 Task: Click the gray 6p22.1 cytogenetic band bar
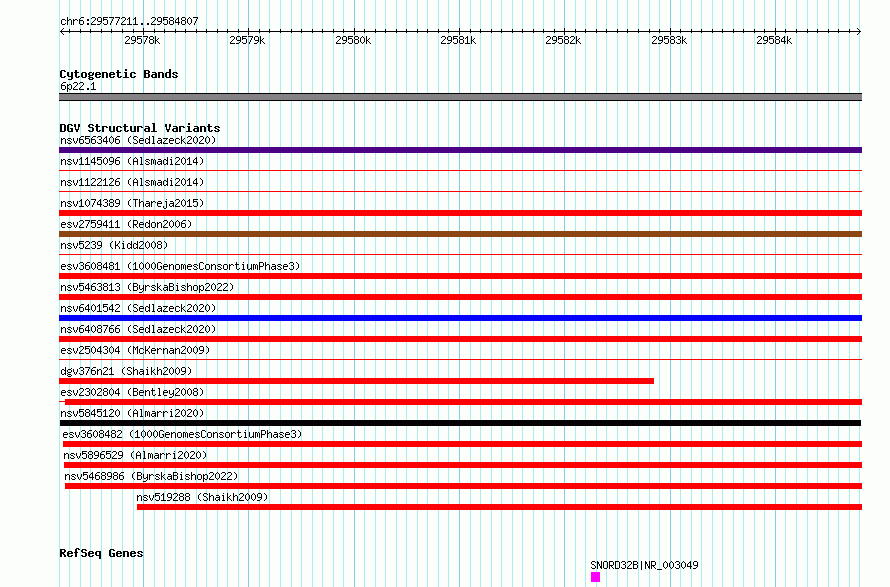[460, 97]
